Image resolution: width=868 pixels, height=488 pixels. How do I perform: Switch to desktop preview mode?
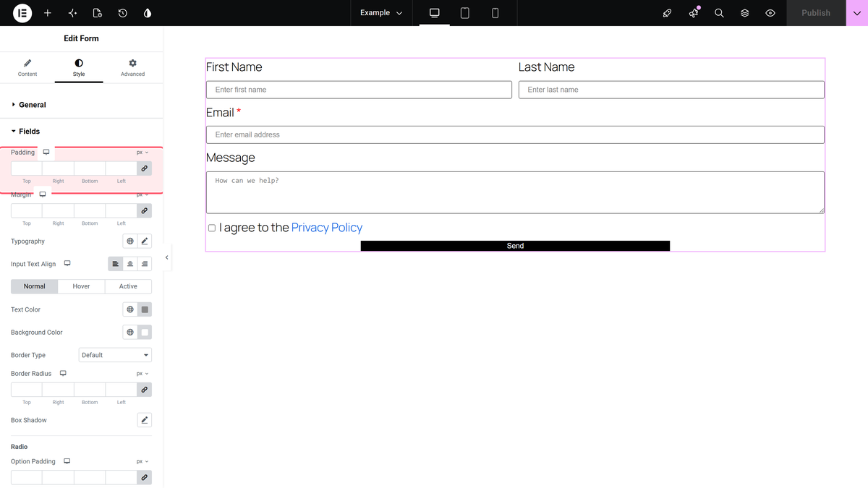coord(435,13)
